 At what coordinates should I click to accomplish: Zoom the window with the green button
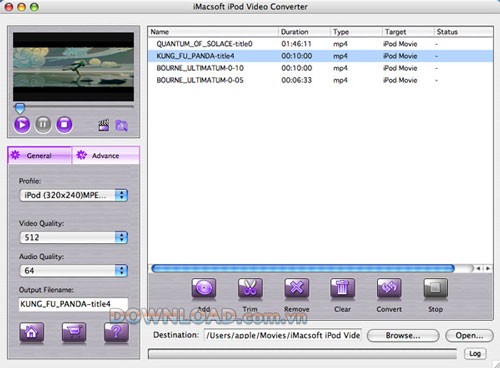tap(34, 7)
